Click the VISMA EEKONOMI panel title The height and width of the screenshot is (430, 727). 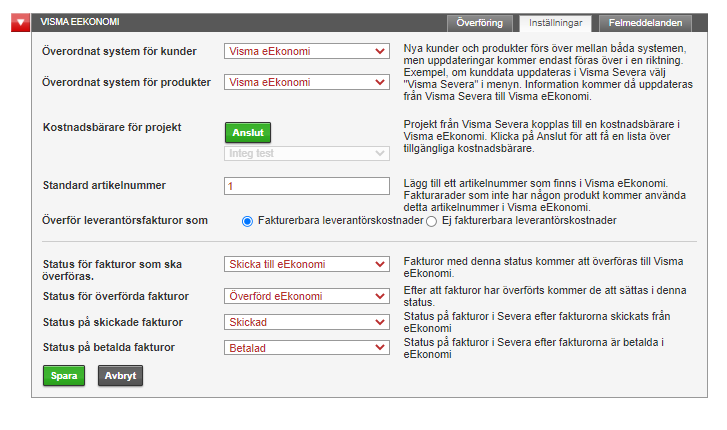80,22
